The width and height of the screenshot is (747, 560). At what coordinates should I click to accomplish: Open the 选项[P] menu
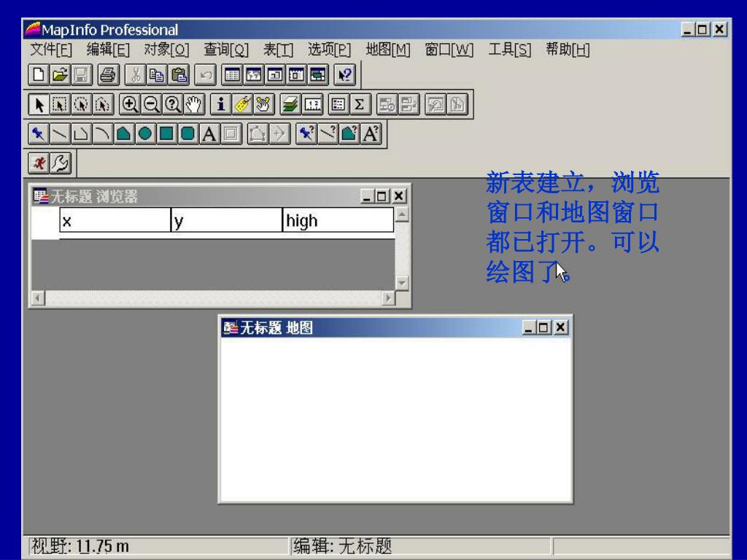(x=329, y=50)
